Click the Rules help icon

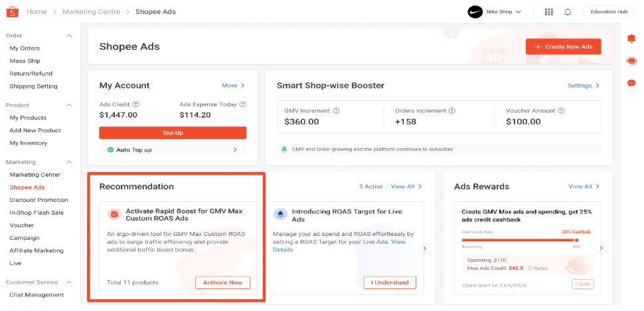coord(530,268)
